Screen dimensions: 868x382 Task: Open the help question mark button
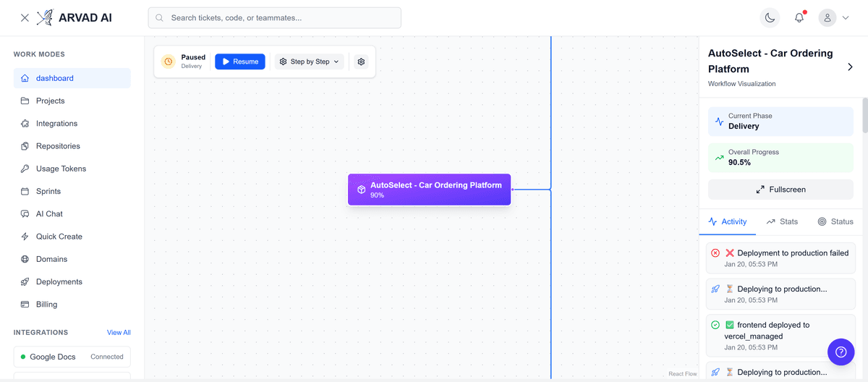coord(841,352)
